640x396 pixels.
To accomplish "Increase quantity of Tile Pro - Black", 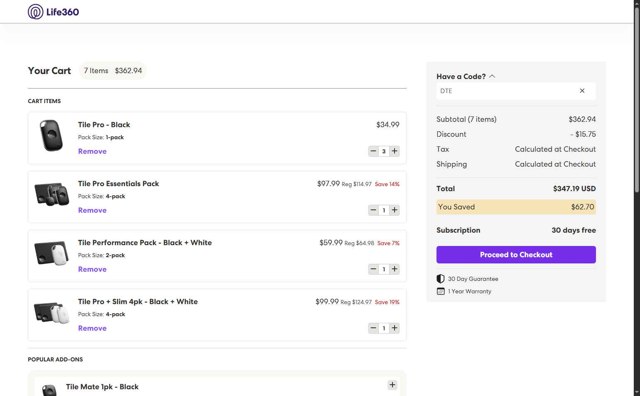I will [x=394, y=151].
